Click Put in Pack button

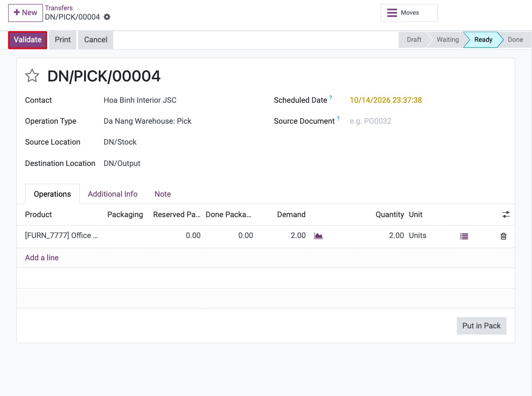481,326
